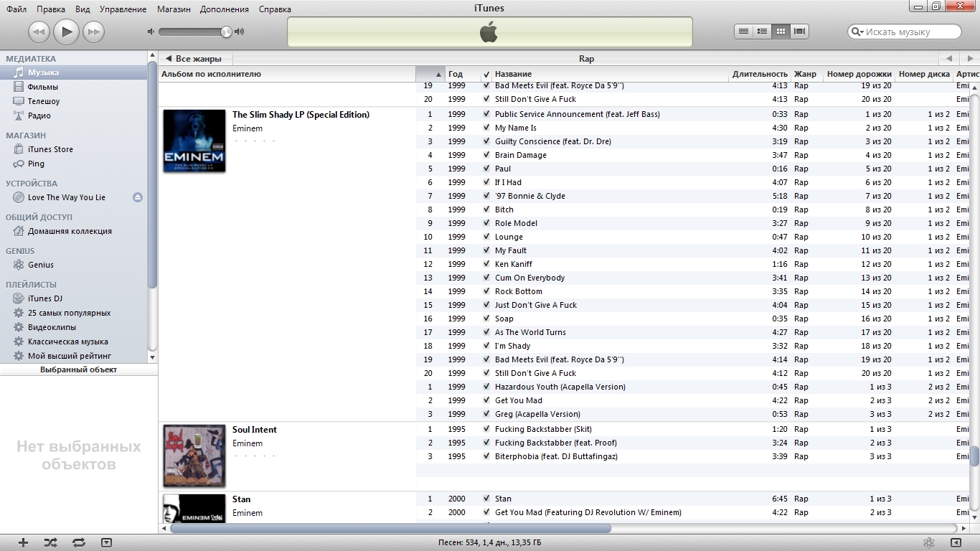Switch to album list view
Screen dimensions: 980x551
point(762,31)
